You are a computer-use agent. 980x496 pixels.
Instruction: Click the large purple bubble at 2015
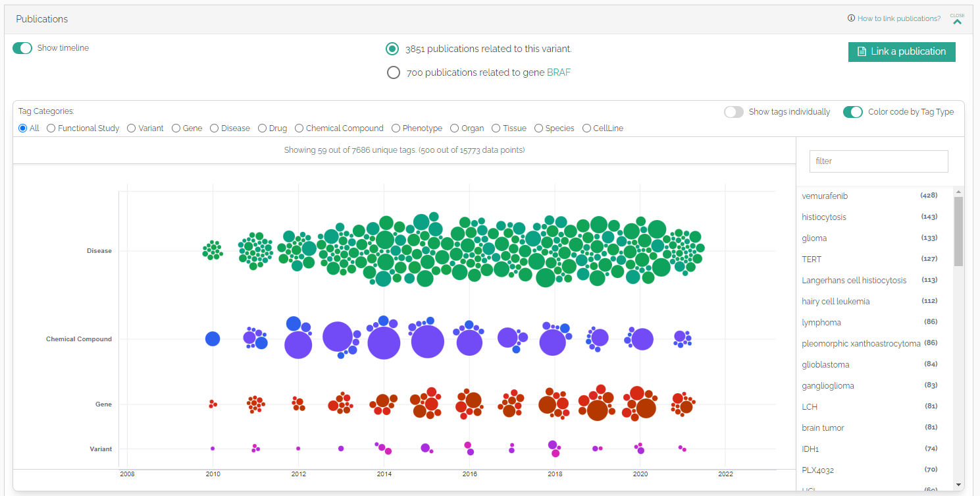tap(427, 342)
